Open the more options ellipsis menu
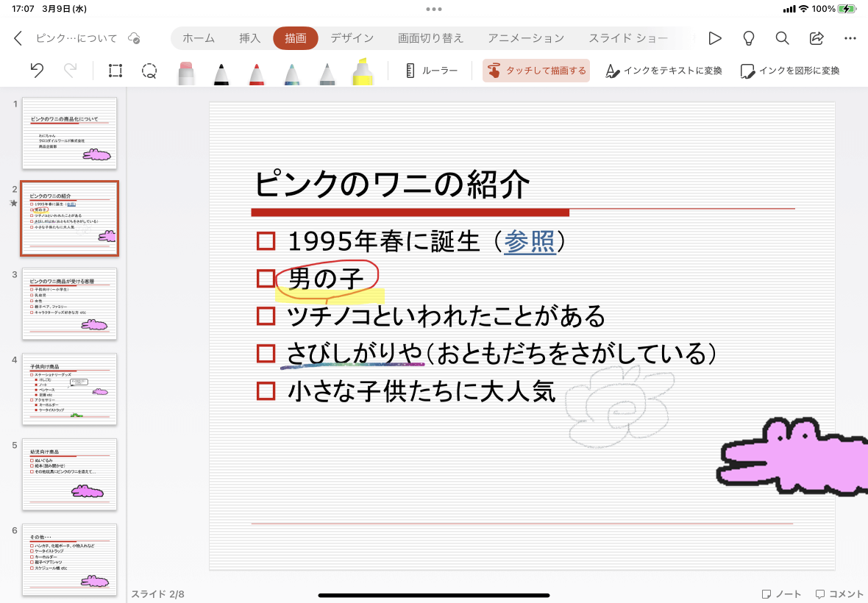Image resolution: width=868 pixels, height=603 pixels. pos(850,38)
